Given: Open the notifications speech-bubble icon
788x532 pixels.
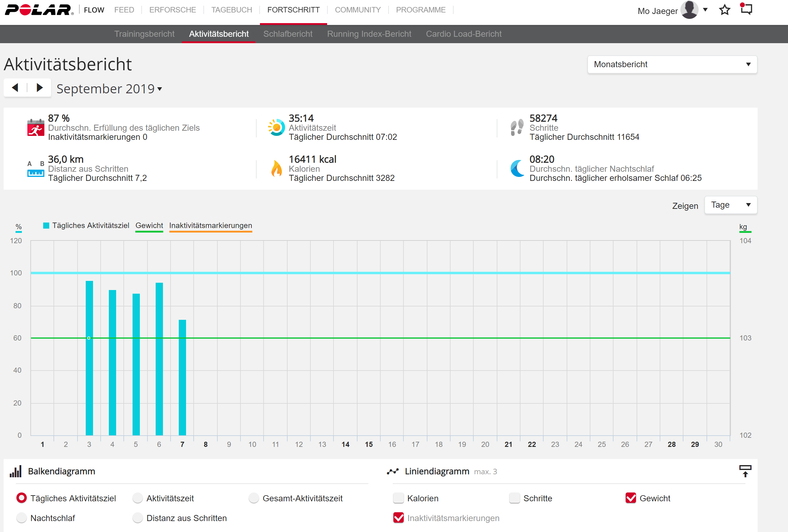Looking at the screenshot, I should coord(746,9).
